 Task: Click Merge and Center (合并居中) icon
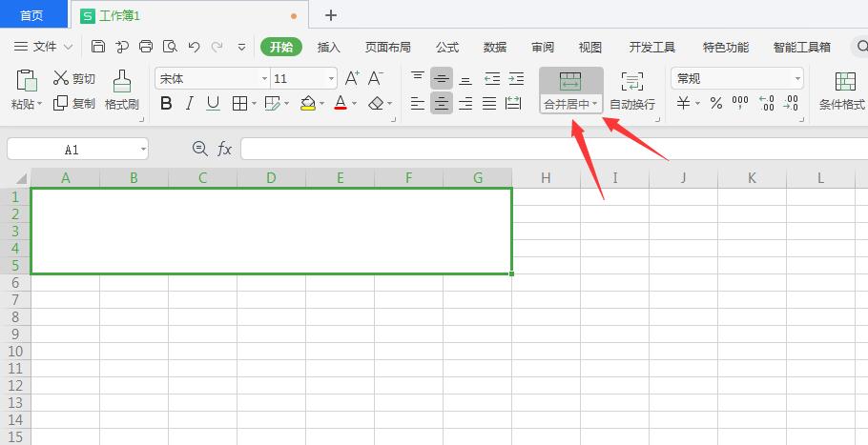[x=570, y=81]
